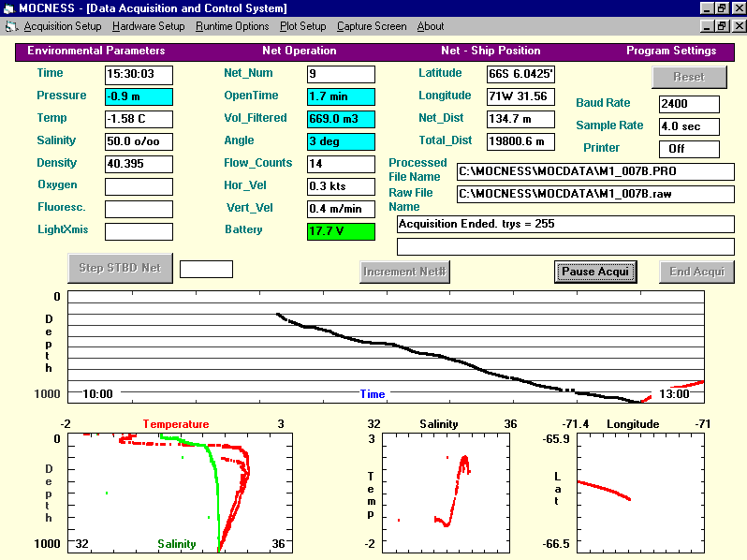Click the Reset button

click(689, 77)
